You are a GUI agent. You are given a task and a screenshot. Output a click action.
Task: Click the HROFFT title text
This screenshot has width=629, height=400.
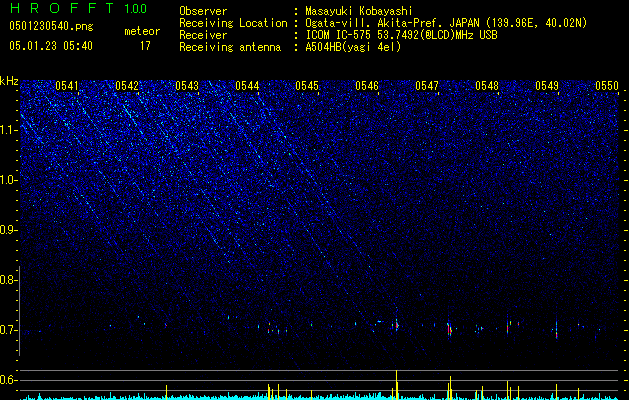click(x=62, y=8)
